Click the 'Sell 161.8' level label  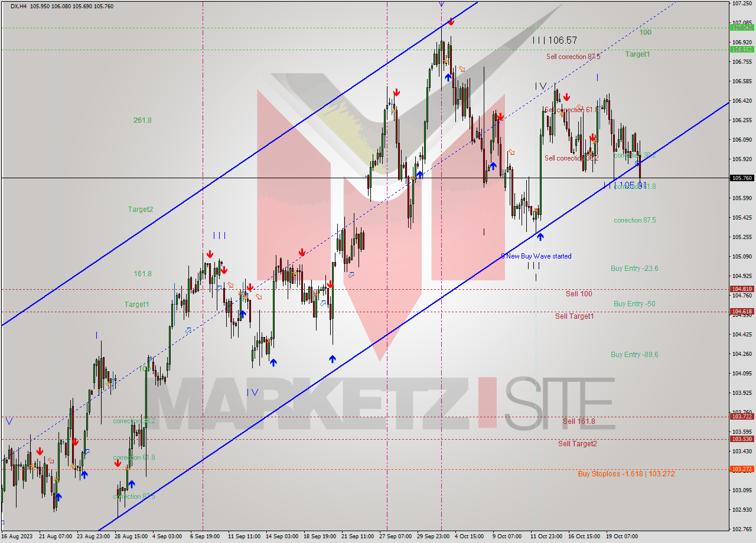(579, 421)
